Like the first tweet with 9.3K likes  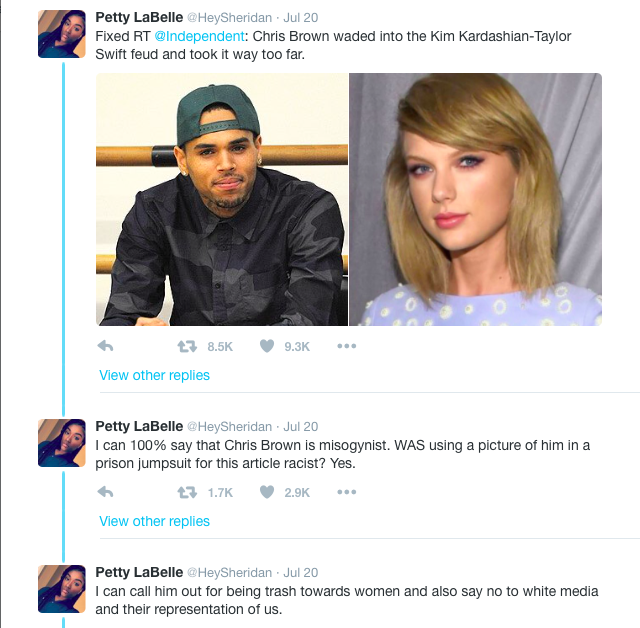click(267, 346)
